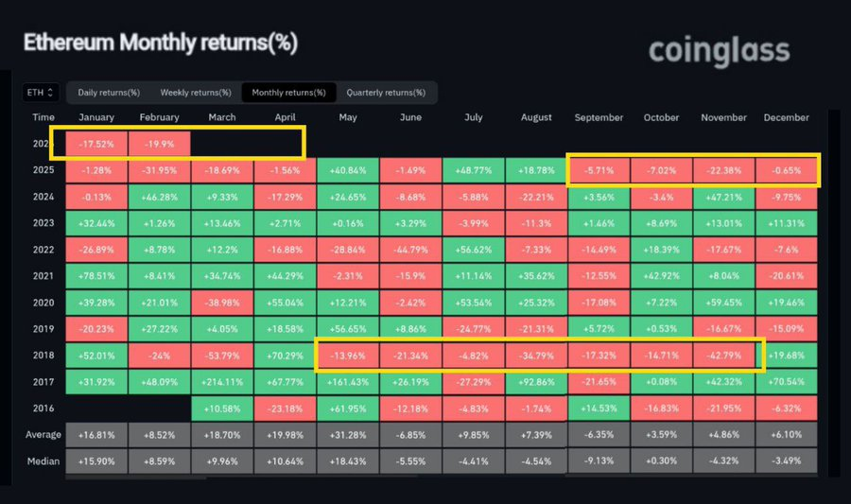This screenshot has width=851, height=504.
Task: Click the coinglass logo
Action: 719,50
